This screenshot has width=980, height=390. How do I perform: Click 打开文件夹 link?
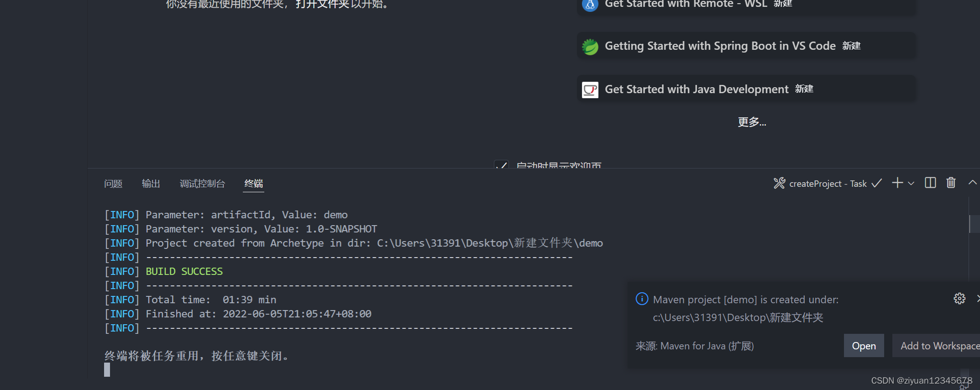pyautogui.click(x=322, y=5)
